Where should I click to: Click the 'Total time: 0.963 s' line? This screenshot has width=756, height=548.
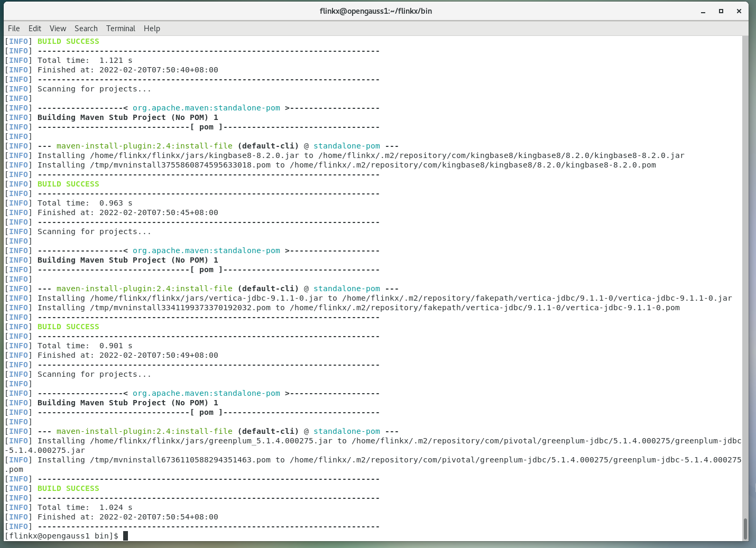pos(85,203)
